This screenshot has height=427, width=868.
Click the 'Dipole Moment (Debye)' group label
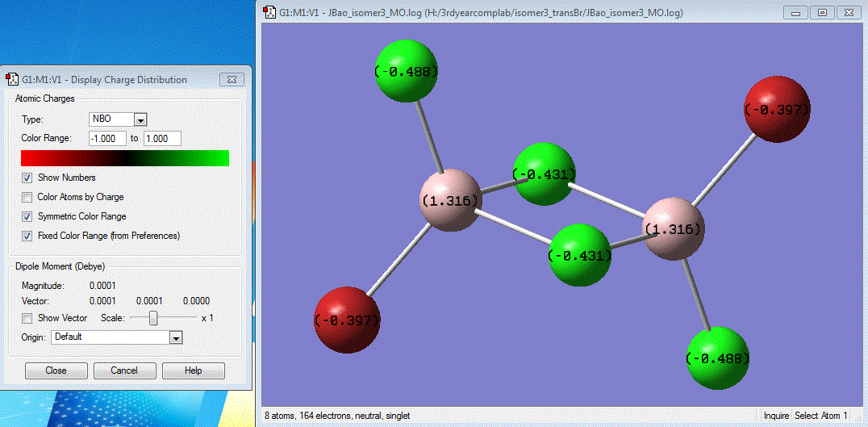pyautogui.click(x=61, y=266)
